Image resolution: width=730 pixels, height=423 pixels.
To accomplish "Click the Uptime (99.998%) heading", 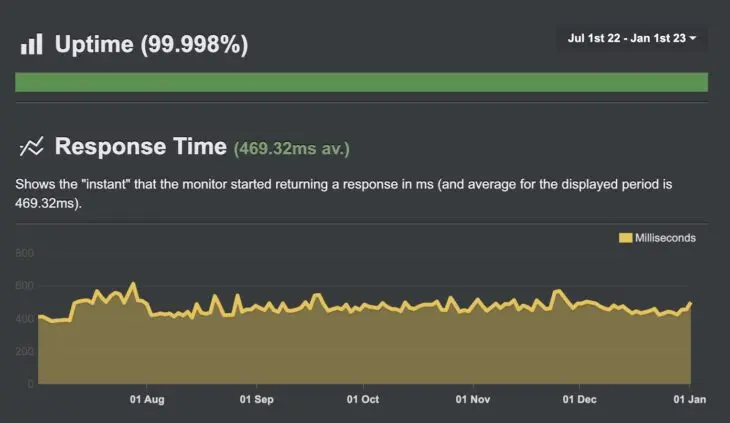I will click(151, 44).
